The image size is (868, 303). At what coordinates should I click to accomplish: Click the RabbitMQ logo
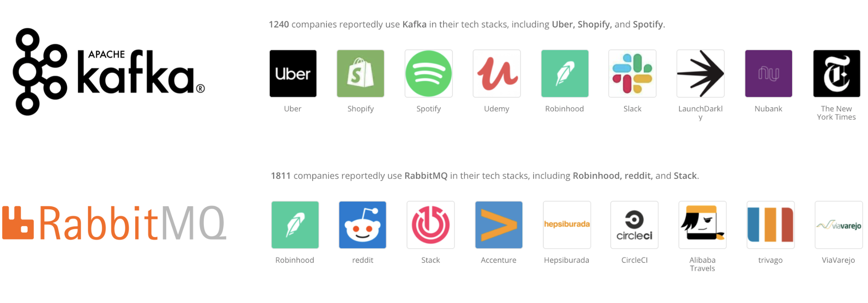(x=114, y=223)
